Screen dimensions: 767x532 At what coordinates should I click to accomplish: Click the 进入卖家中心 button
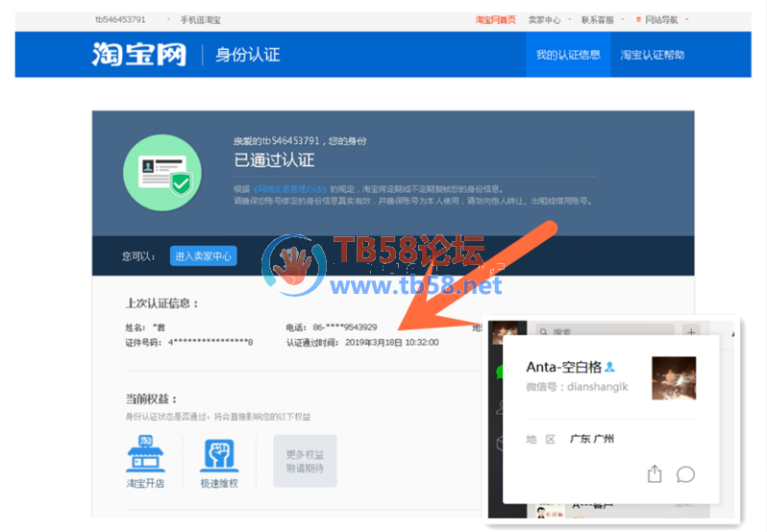[x=204, y=256]
